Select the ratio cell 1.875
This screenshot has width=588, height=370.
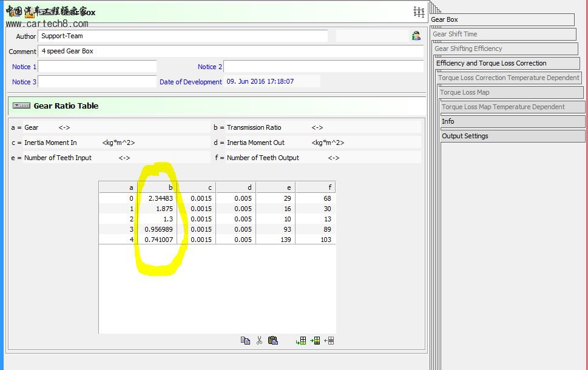[157, 209]
